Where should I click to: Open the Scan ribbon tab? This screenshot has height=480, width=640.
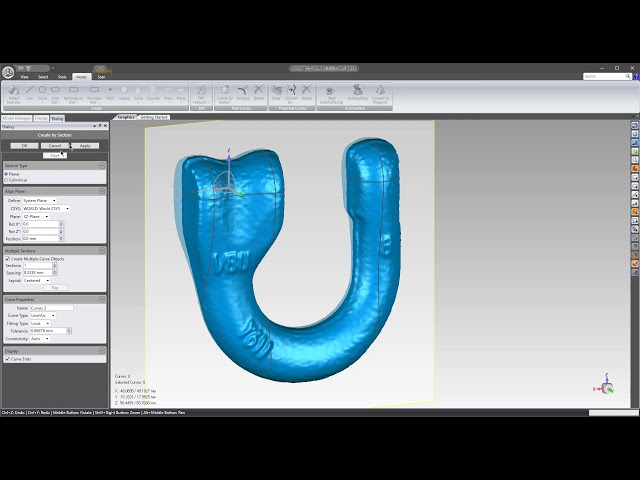point(101,77)
